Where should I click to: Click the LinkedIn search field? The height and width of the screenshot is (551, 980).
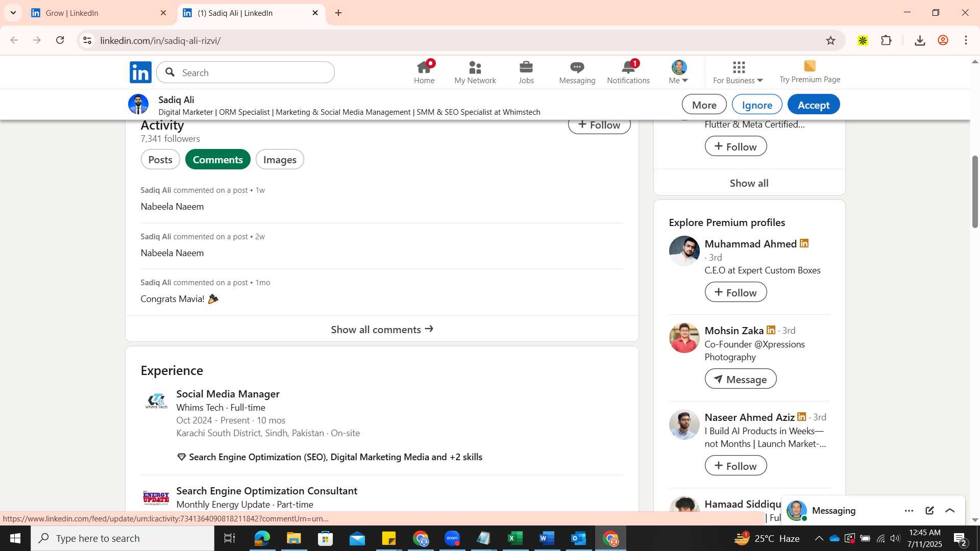point(246,72)
